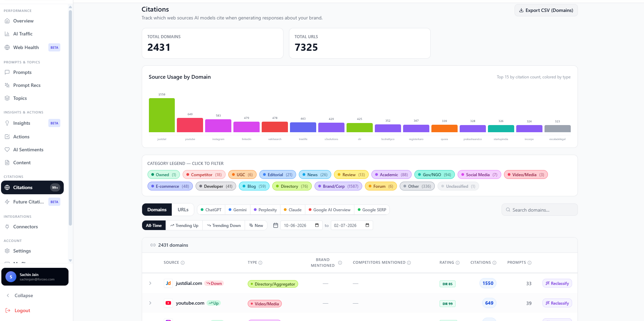Open calendar picker icon in start date field
644x321 pixels.
pos(317,225)
